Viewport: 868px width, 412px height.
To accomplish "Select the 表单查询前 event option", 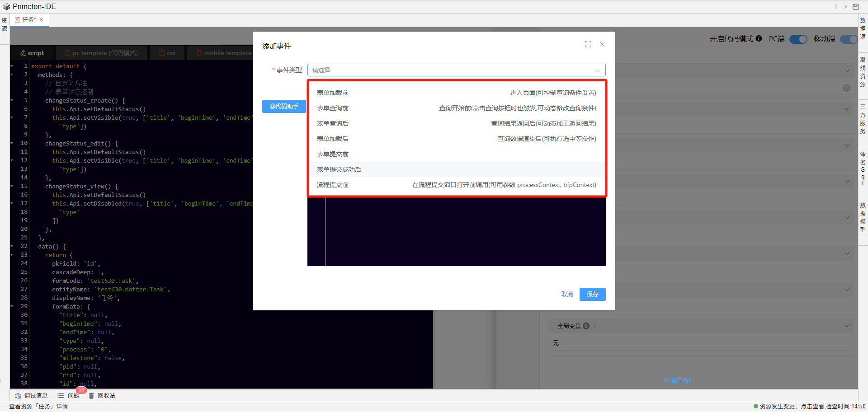I will coord(457,108).
